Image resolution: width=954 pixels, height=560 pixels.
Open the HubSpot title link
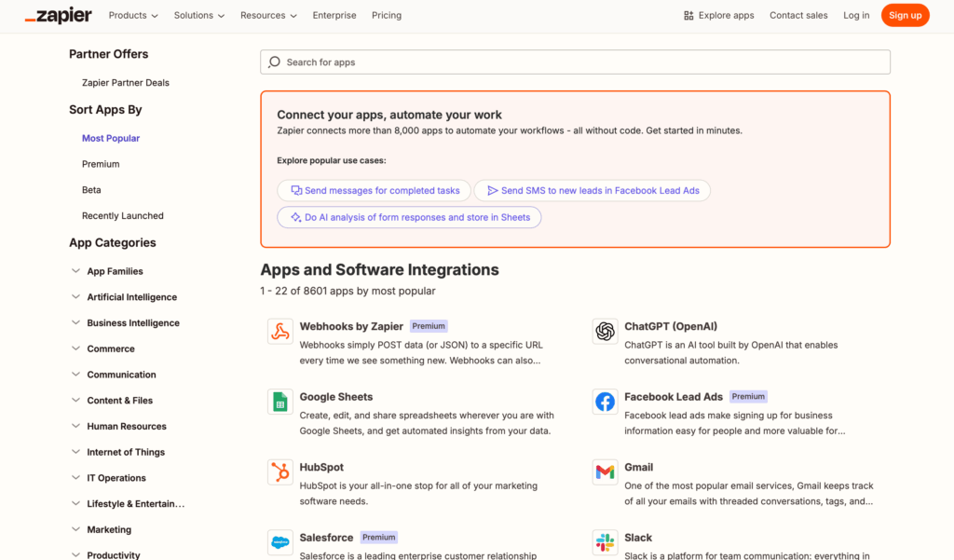click(321, 468)
